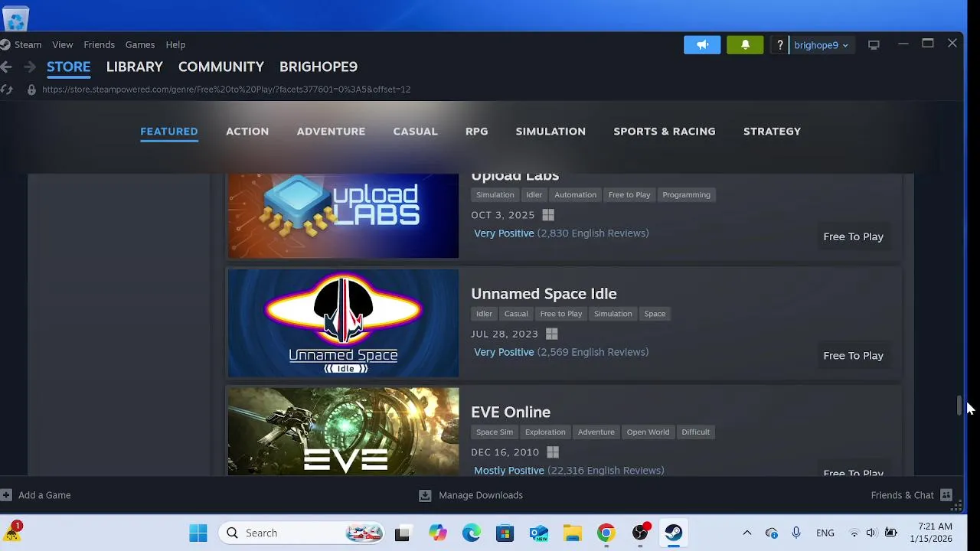Viewport: 980px width, 551px height.
Task: Reload the store page
Action: pyautogui.click(x=6, y=90)
